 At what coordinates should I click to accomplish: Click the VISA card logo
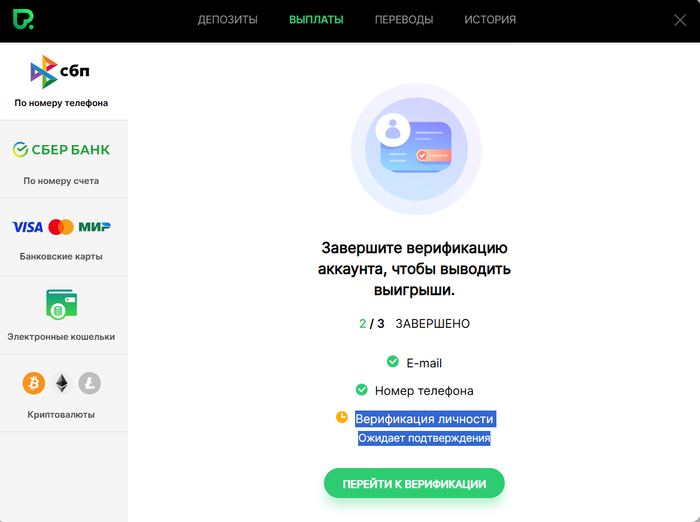pos(27,227)
